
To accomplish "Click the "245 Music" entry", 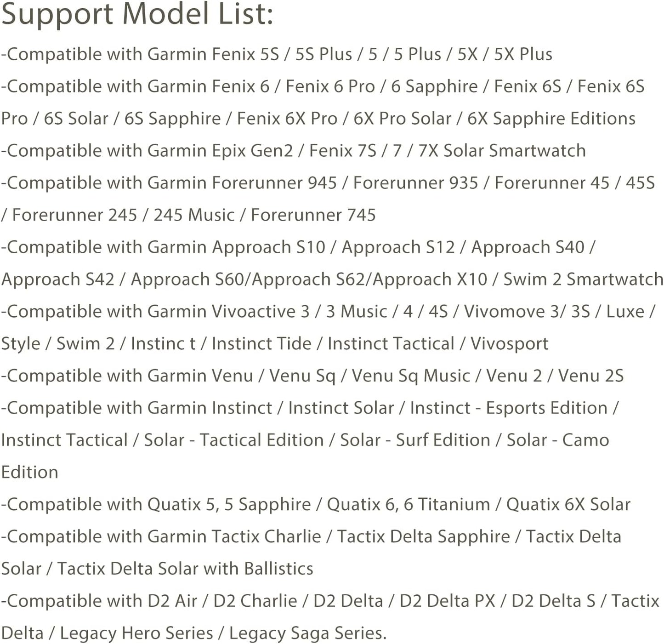I will point(194,215).
